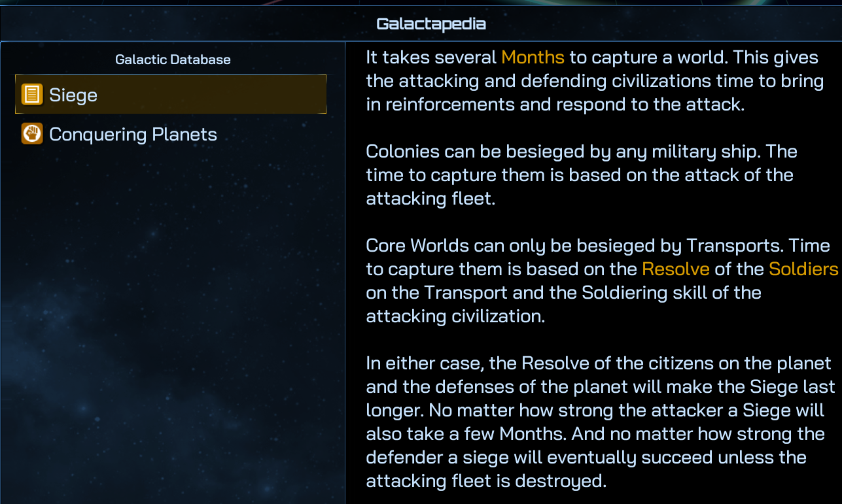Follow the yellow Months link
842x504 pixels.
tap(533, 58)
